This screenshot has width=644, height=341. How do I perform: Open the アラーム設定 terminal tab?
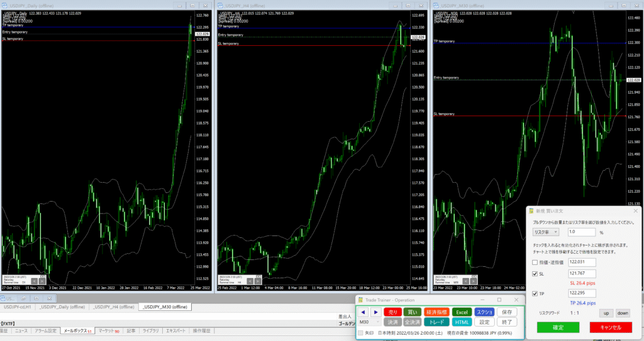coord(45,331)
